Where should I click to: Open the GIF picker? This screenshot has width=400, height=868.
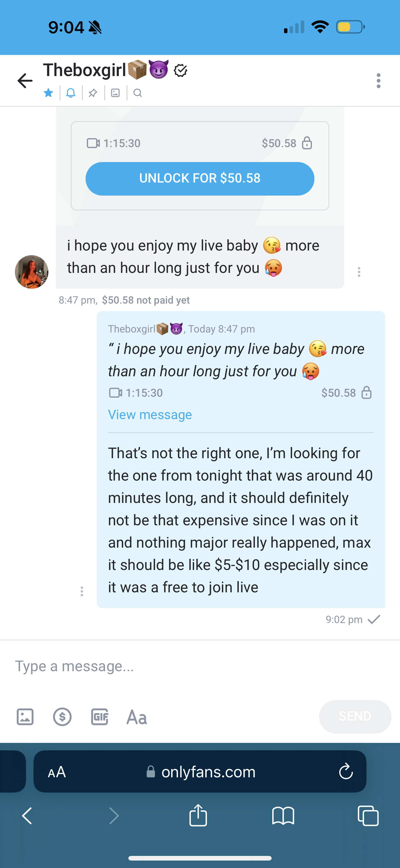pos(100,717)
